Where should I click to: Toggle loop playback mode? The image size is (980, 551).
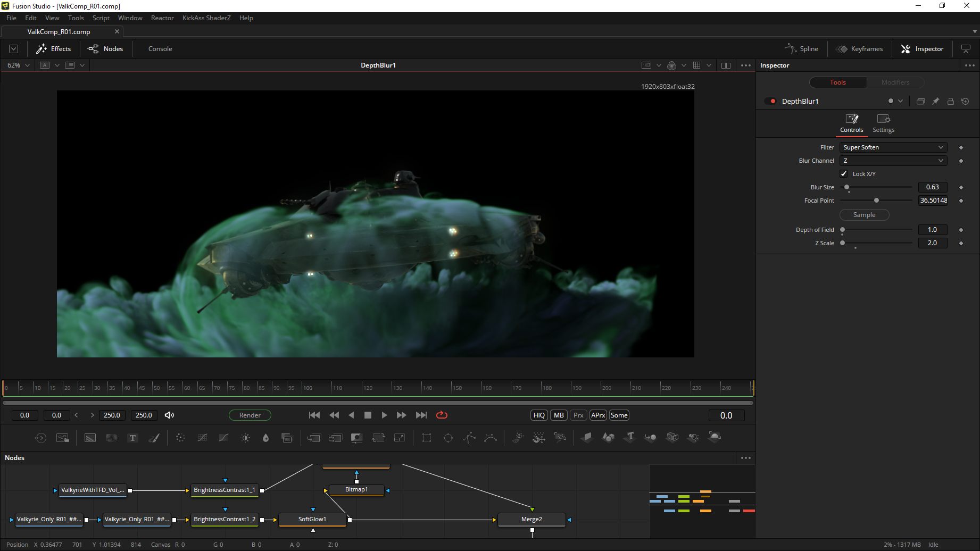point(442,415)
